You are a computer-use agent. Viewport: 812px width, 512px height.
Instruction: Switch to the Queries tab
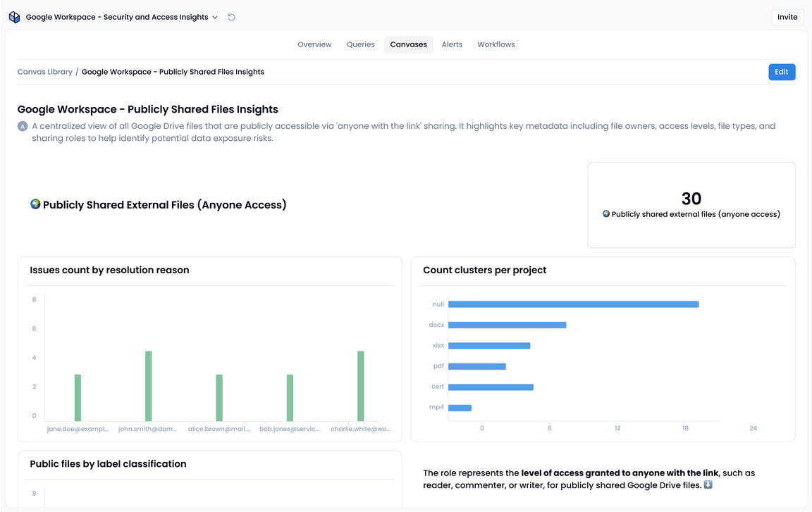click(360, 44)
